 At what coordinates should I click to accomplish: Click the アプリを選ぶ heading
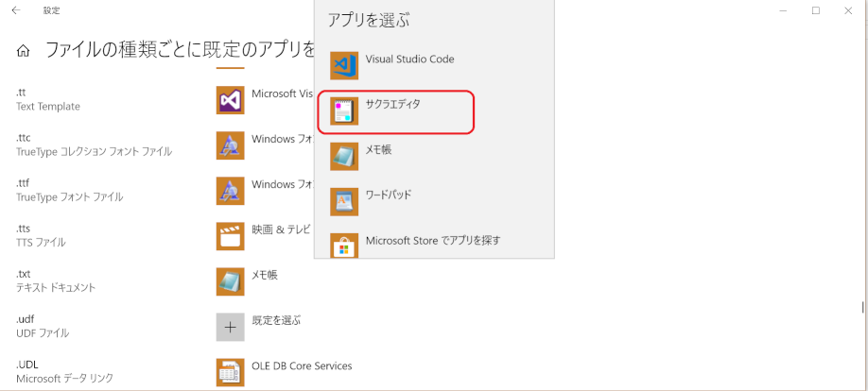pyautogui.click(x=368, y=20)
